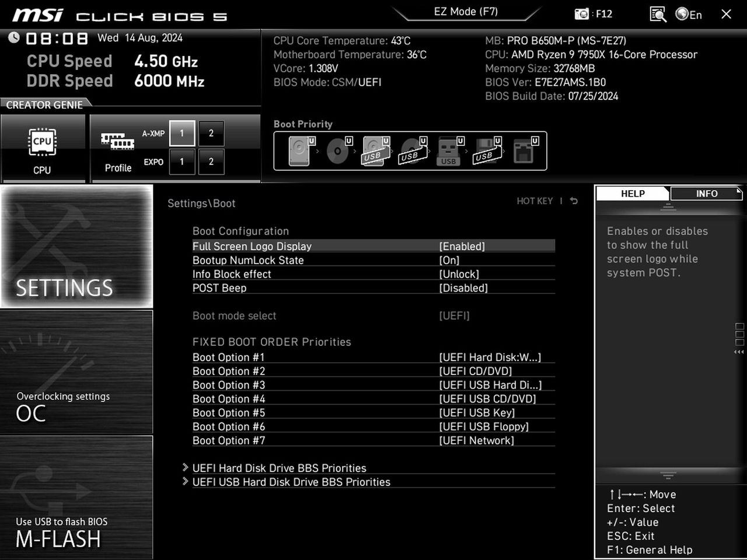747x560 pixels.
Task: Select the hard disk boot priority icon
Action: click(x=301, y=150)
